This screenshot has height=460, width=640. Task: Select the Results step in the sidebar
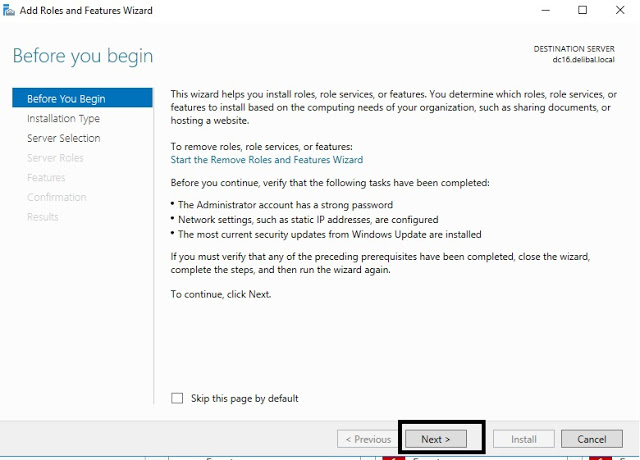point(43,217)
